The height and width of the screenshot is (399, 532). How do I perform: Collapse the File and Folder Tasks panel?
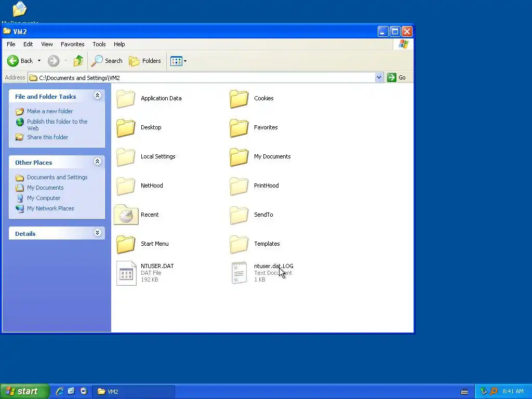tap(97, 96)
